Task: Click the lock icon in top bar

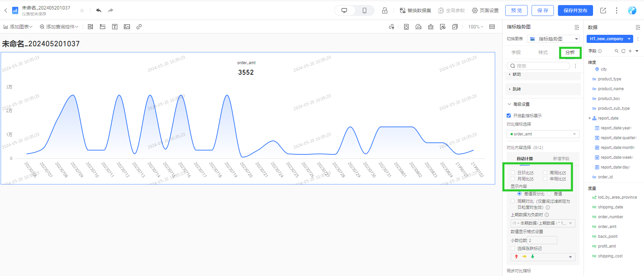Action: [384, 10]
